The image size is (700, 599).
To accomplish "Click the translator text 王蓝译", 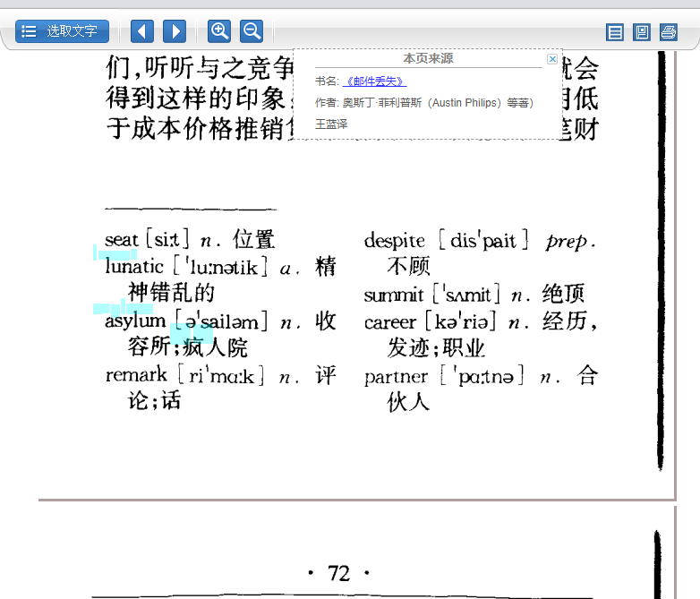I will [x=331, y=124].
